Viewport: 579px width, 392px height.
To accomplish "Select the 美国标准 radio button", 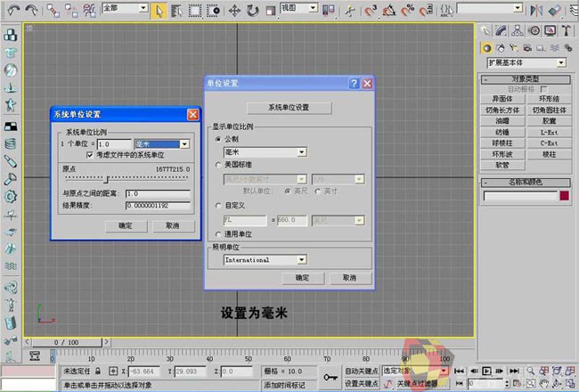I will click(x=218, y=165).
